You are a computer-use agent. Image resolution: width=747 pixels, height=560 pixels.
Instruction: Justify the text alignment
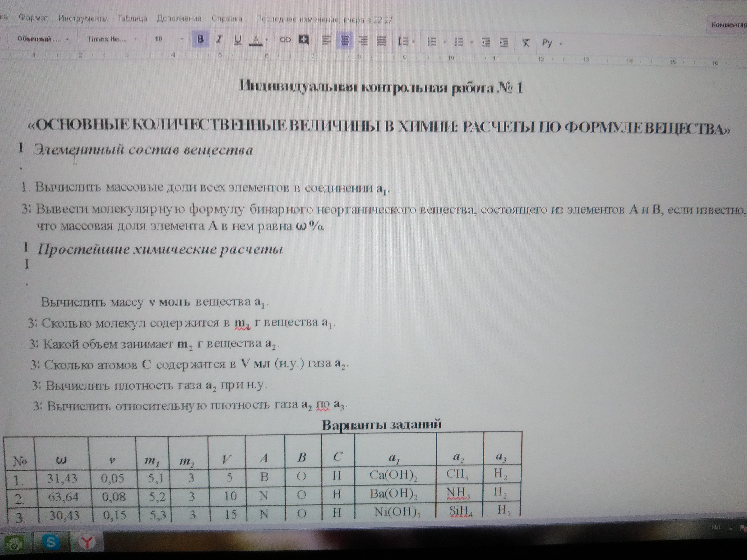click(381, 41)
